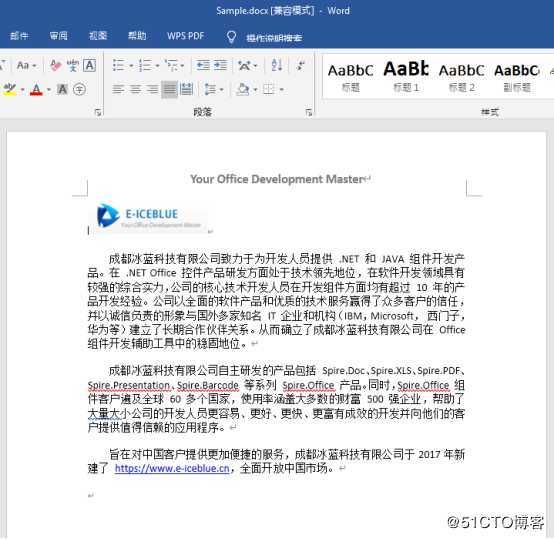Open the Review tab (审阅)
554x539 pixels.
point(59,36)
